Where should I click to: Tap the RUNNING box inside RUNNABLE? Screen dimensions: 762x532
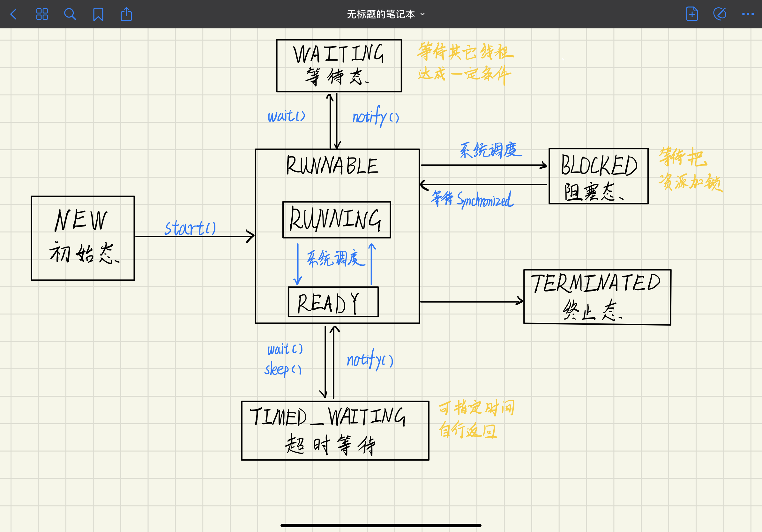click(x=337, y=219)
